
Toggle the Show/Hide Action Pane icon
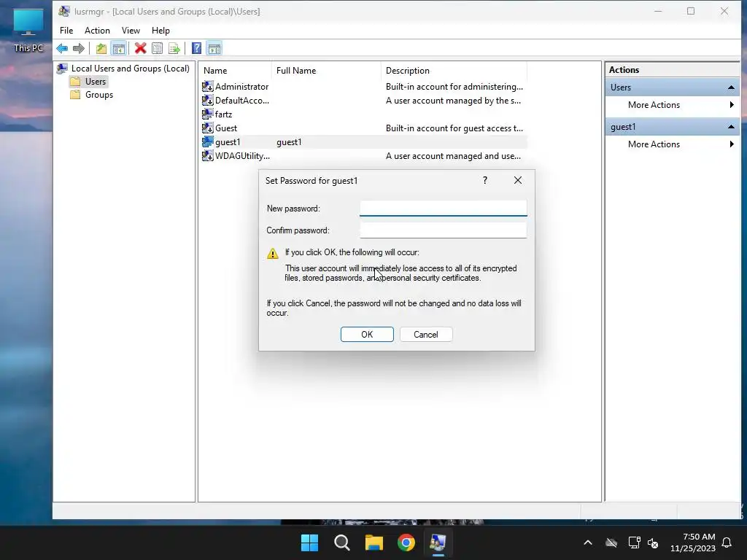[x=214, y=48]
